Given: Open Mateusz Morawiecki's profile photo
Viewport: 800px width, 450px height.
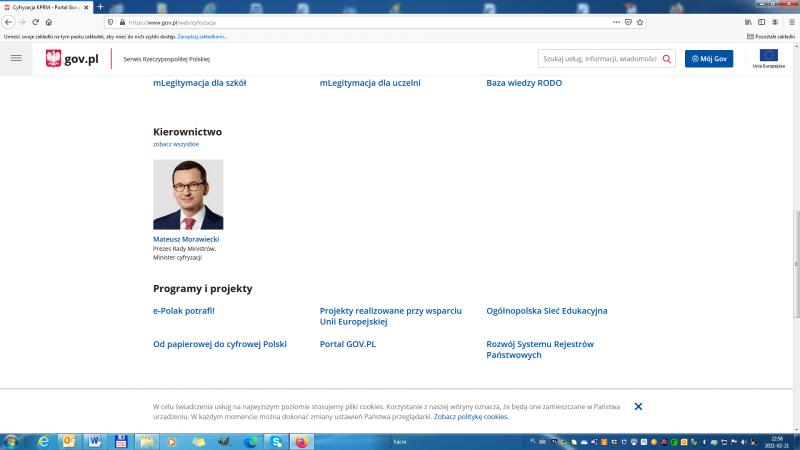Looking at the screenshot, I should point(188,195).
